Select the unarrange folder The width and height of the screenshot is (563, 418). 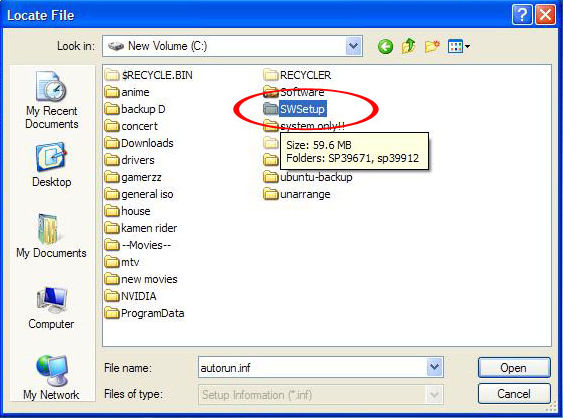coord(297,194)
